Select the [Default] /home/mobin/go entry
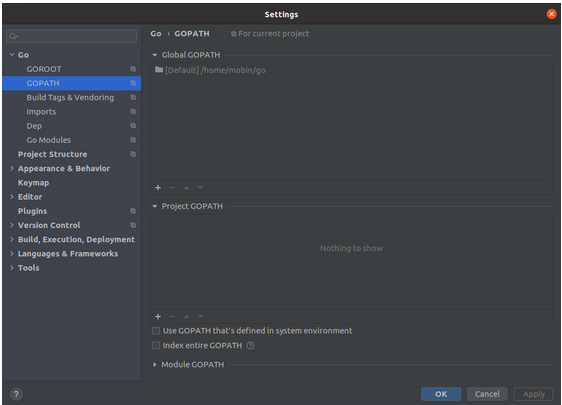This screenshot has width=562, height=405. [351, 70]
